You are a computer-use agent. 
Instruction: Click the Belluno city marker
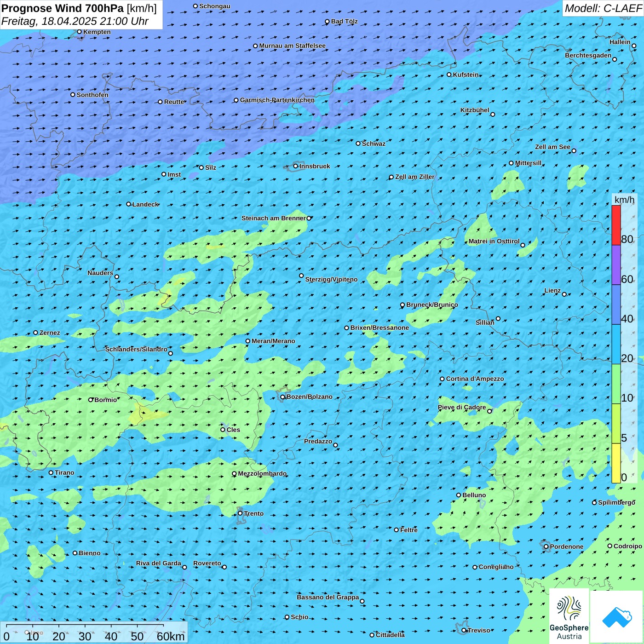pos(459,495)
